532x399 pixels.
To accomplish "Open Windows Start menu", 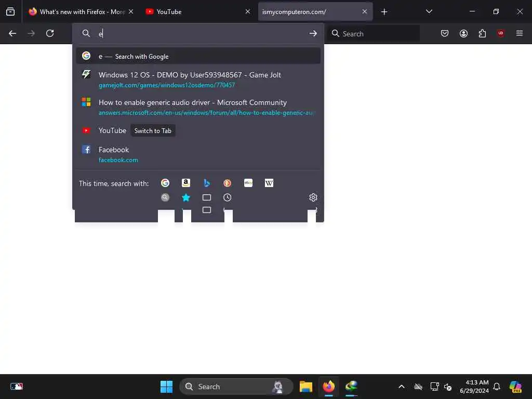I will (166, 387).
